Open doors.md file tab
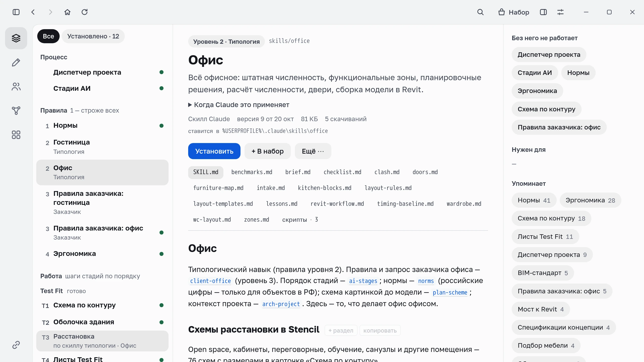The image size is (644, 362). coord(425,172)
